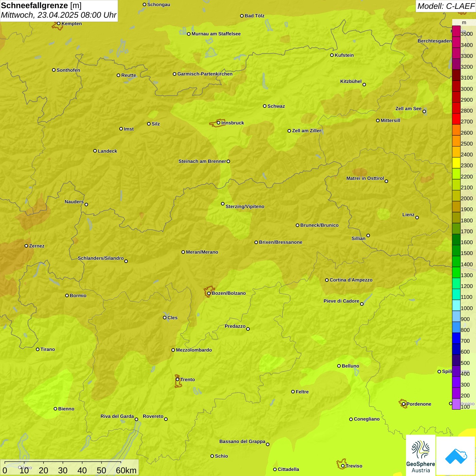Click the Innsbruck city marker
The height and width of the screenshot is (476, 476).
click(219, 123)
